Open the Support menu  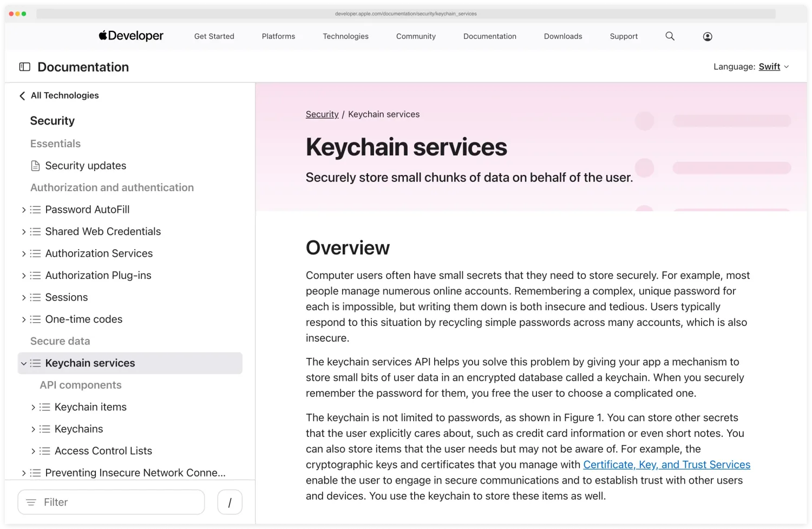tap(624, 36)
